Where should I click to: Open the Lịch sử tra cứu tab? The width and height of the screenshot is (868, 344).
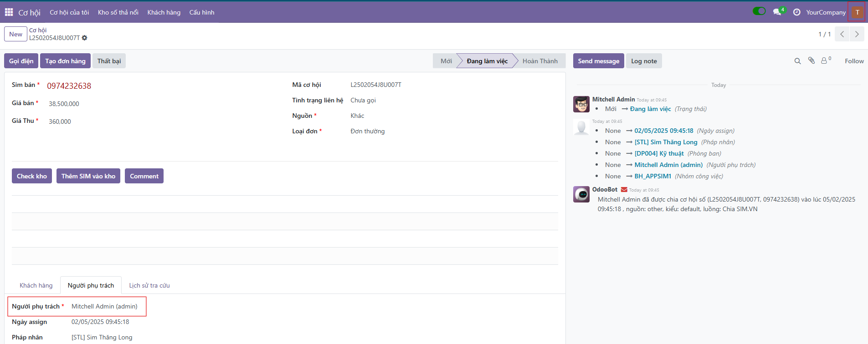149,285
